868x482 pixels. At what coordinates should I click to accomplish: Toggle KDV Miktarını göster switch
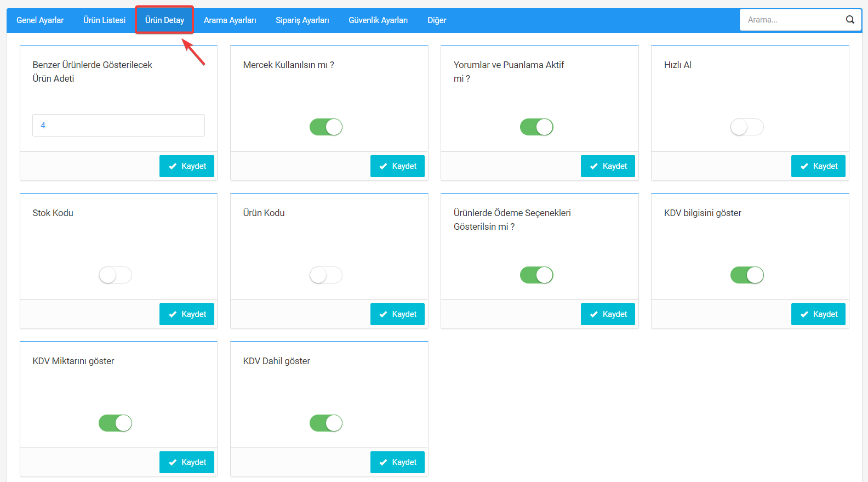[x=115, y=423]
